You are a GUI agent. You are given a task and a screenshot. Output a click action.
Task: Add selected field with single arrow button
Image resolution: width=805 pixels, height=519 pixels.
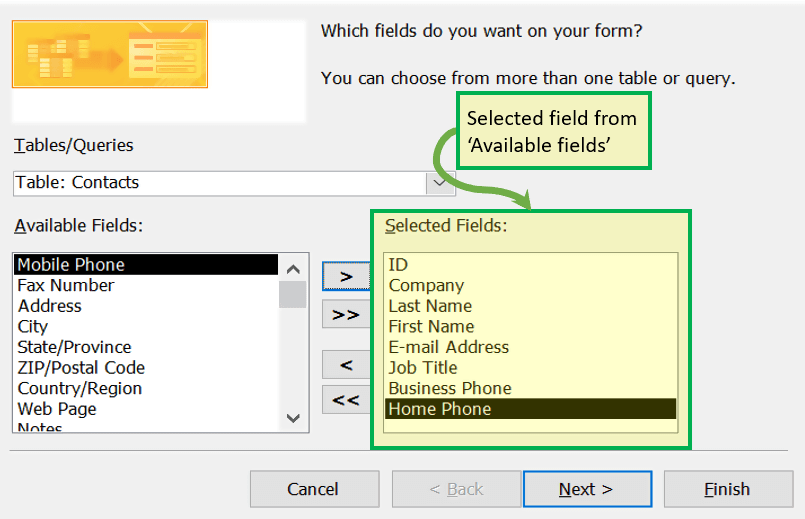click(x=346, y=276)
